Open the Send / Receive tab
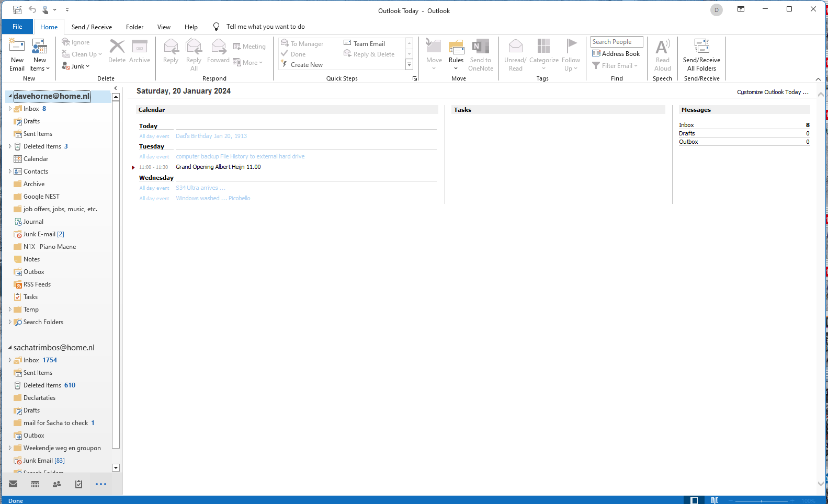Image resolution: width=828 pixels, height=504 pixels. (92, 27)
